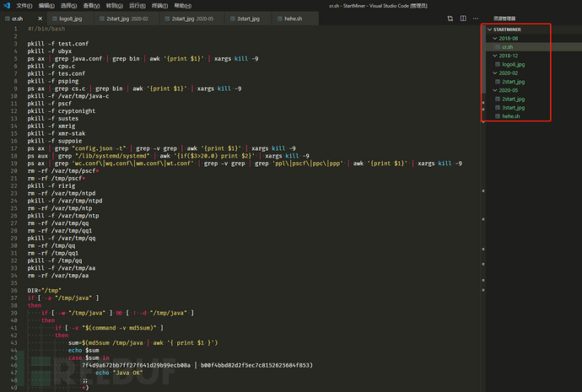Collapse the 2020-02 folder chevron
The width and height of the screenshot is (582, 392).
click(x=495, y=73)
